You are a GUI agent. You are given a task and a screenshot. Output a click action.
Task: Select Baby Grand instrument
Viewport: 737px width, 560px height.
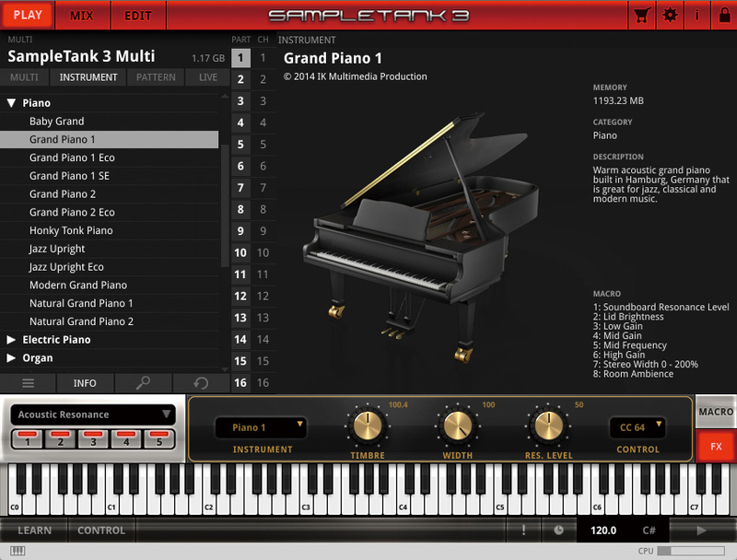point(109,122)
